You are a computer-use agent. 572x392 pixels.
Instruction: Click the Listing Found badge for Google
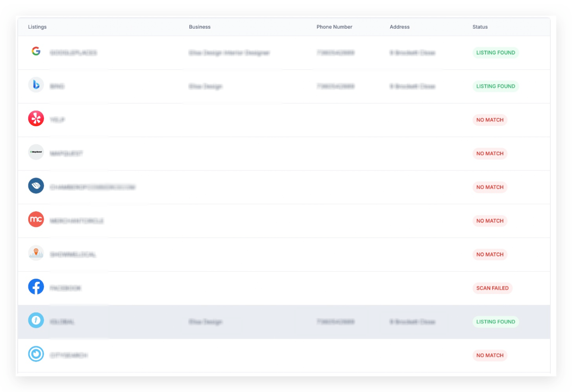[496, 53]
